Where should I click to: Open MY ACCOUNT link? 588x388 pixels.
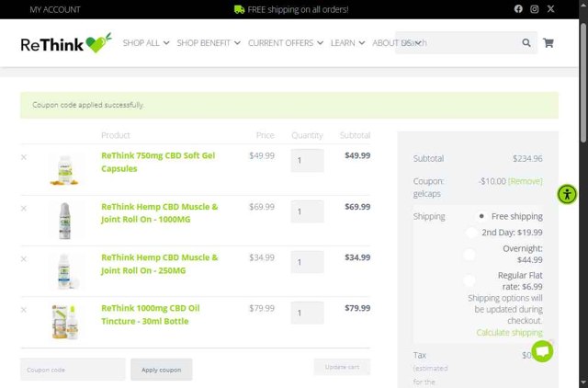[55, 9]
